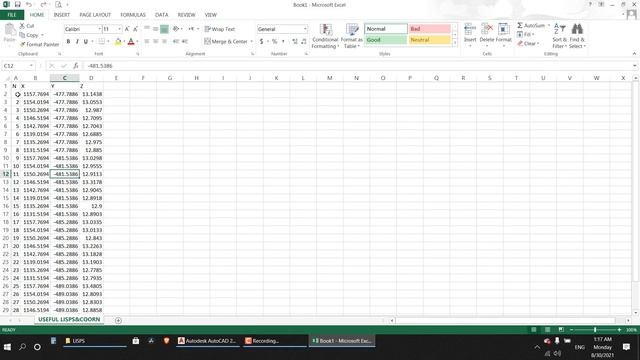Expand the Merge & Center dropdown arrow
Image resolution: width=640 pixels, height=360 pixels.
[x=251, y=41]
